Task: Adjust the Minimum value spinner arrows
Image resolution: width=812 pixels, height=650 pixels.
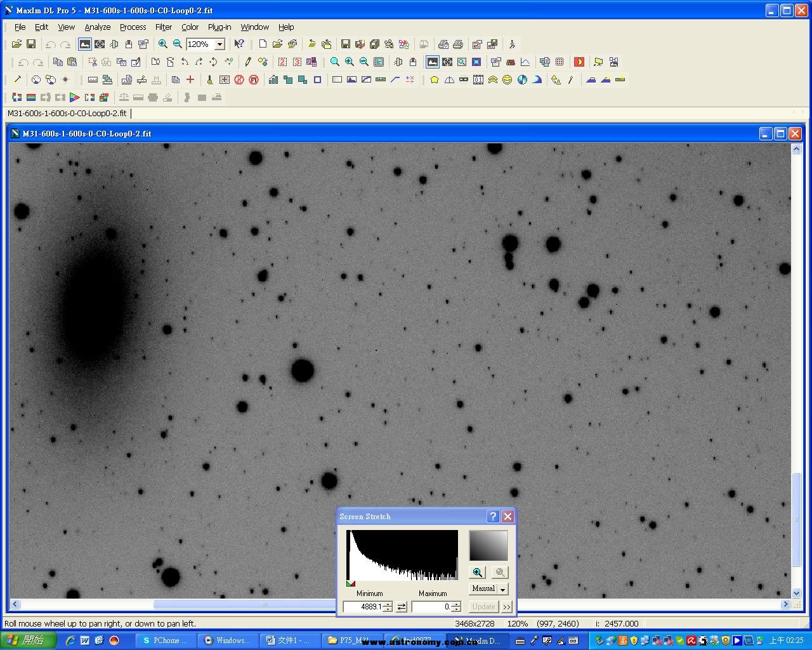Action: point(388,607)
